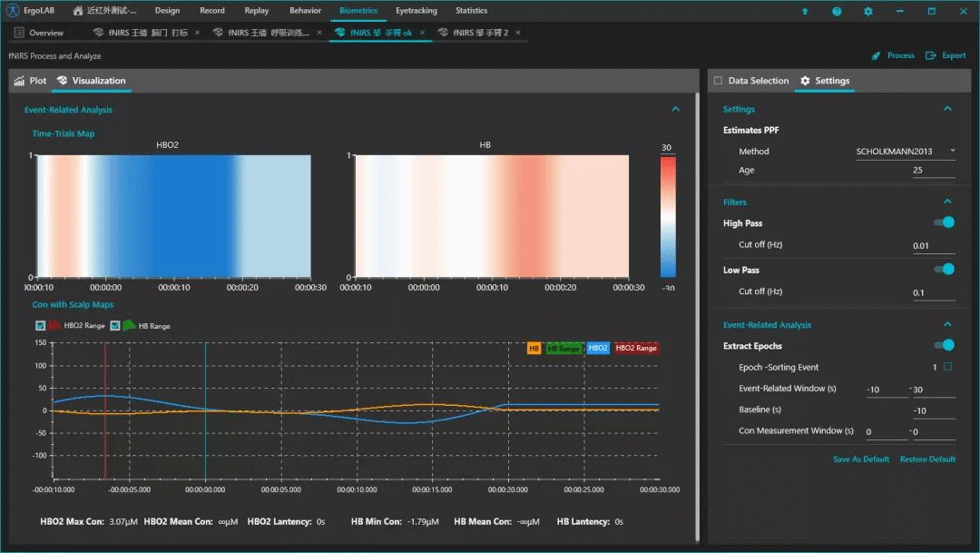Toggle the Extract Epochs switch
This screenshot has height=553, width=980.
coord(944,345)
